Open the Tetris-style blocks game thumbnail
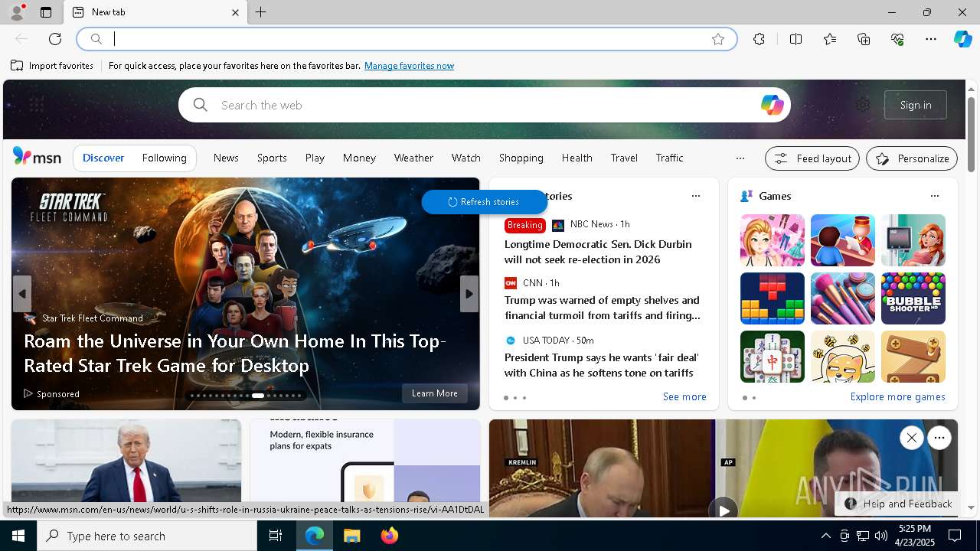 pos(772,298)
